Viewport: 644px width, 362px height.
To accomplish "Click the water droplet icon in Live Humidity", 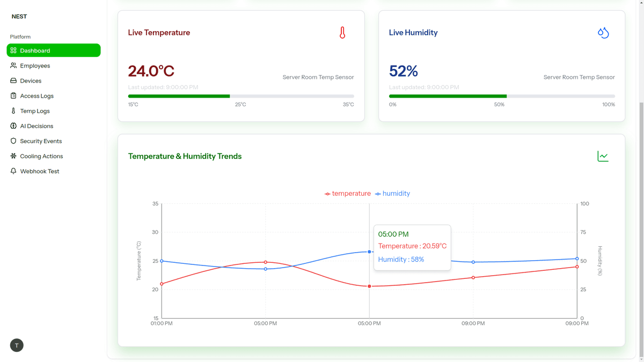I will [x=603, y=33].
